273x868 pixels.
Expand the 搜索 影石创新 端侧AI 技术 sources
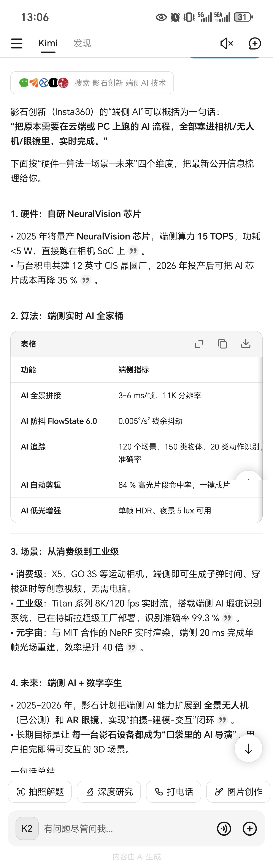pyautogui.click(x=92, y=83)
